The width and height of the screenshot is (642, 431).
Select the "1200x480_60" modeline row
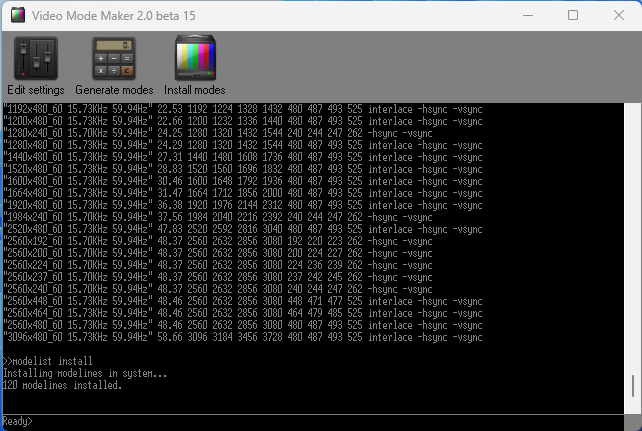click(x=243, y=121)
